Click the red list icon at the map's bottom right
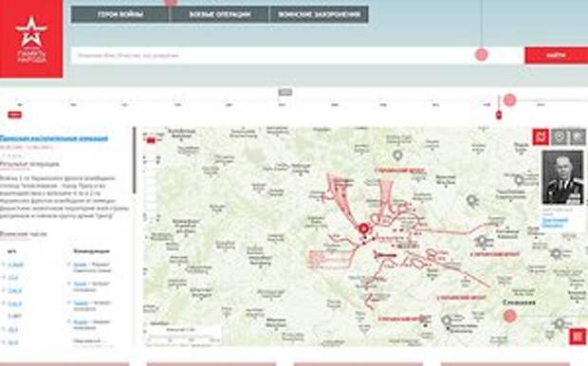Viewport: 588px width, 366px height. pyautogui.click(x=578, y=336)
